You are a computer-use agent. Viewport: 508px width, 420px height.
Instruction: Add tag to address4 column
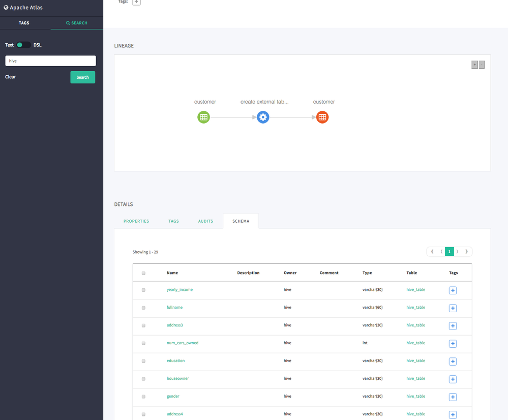(453, 415)
